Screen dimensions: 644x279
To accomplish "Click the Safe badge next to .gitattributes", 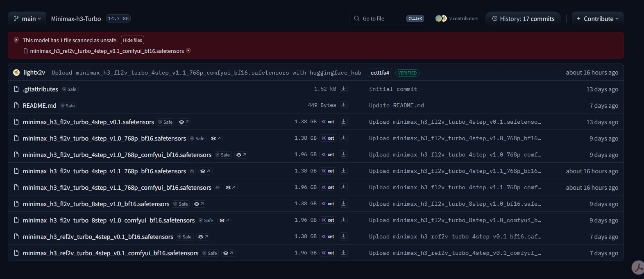I will (x=69, y=89).
